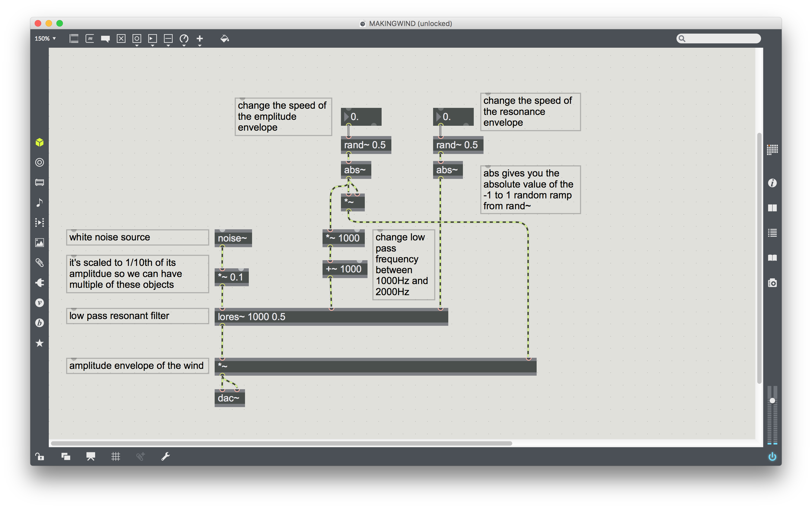The width and height of the screenshot is (812, 509).
Task: Expand the dial/slider toolbar dropdown
Action: click(184, 45)
